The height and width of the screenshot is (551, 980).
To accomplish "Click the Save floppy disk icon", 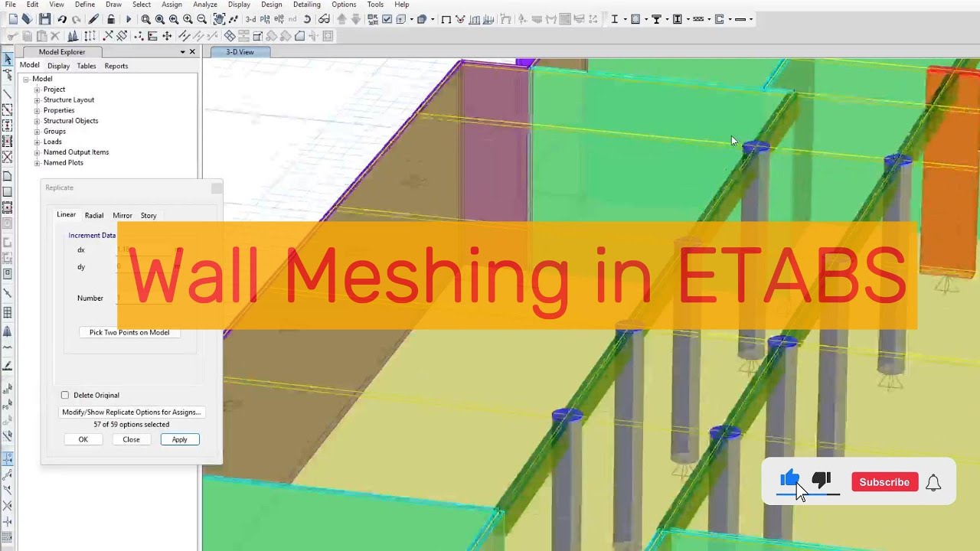I will click(45, 19).
